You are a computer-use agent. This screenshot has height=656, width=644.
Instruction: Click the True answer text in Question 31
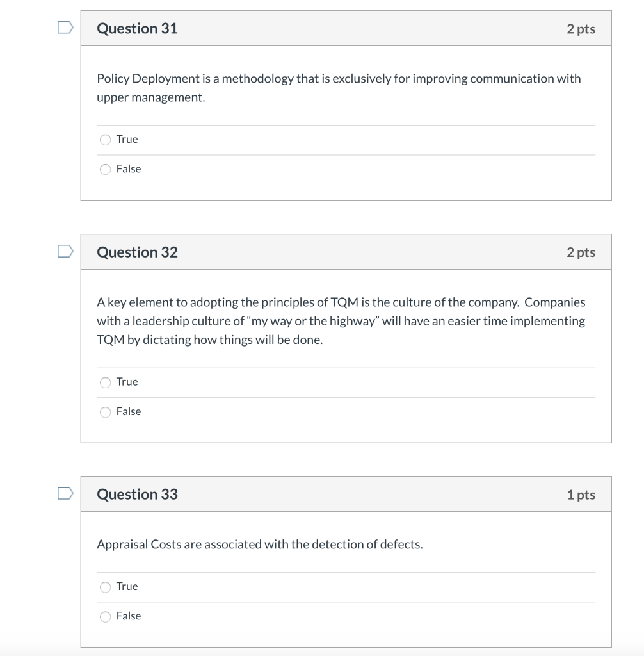pyautogui.click(x=126, y=139)
